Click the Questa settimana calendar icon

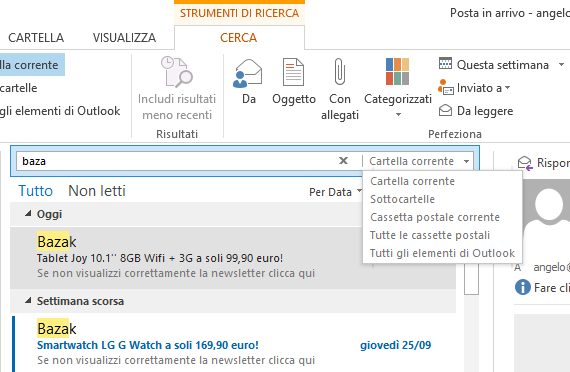pyautogui.click(x=445, y=64)
